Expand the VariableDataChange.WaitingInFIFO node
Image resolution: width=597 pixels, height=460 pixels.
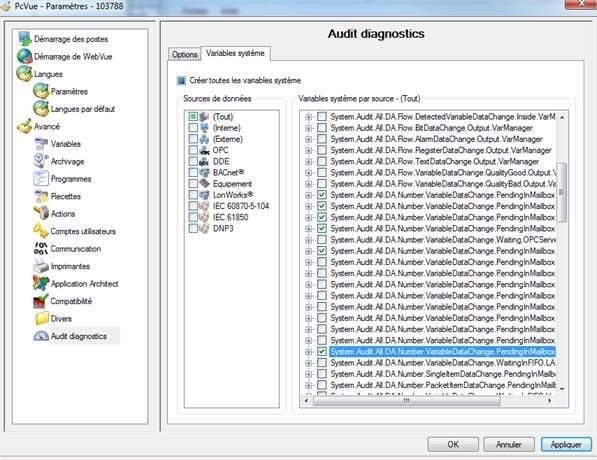click(x=308, y=363)
